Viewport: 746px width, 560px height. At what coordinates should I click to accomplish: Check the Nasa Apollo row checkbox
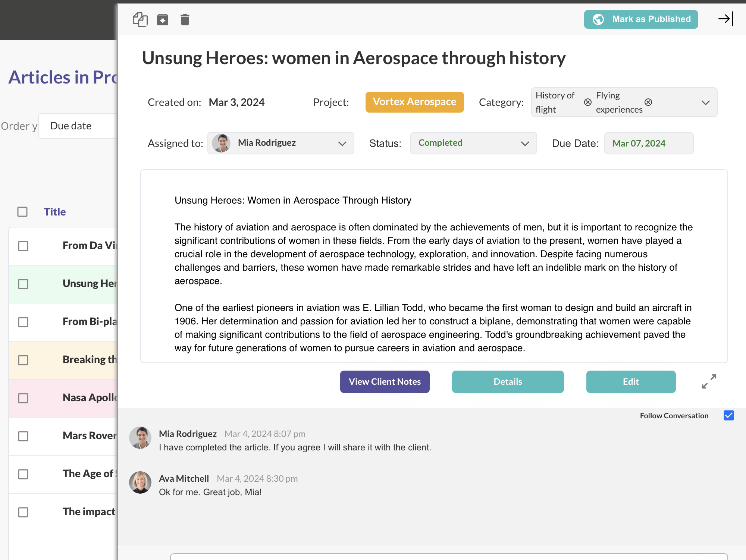pos(23,398)
